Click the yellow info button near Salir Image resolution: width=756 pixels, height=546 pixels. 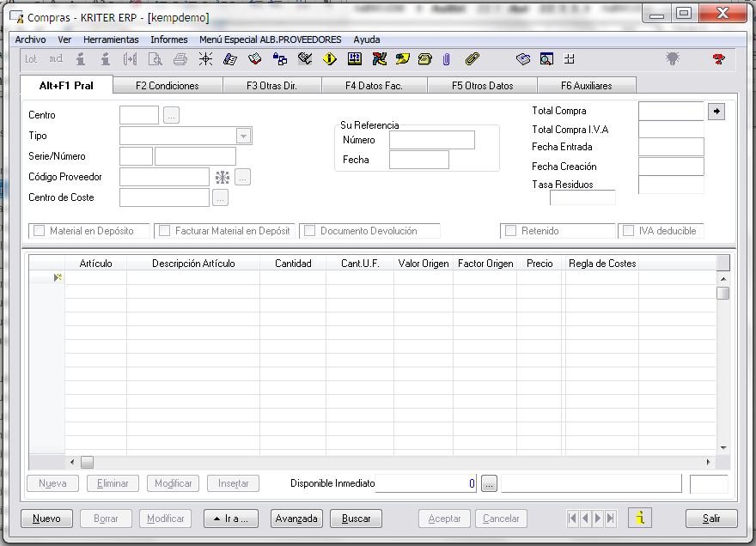pos(640,518)
